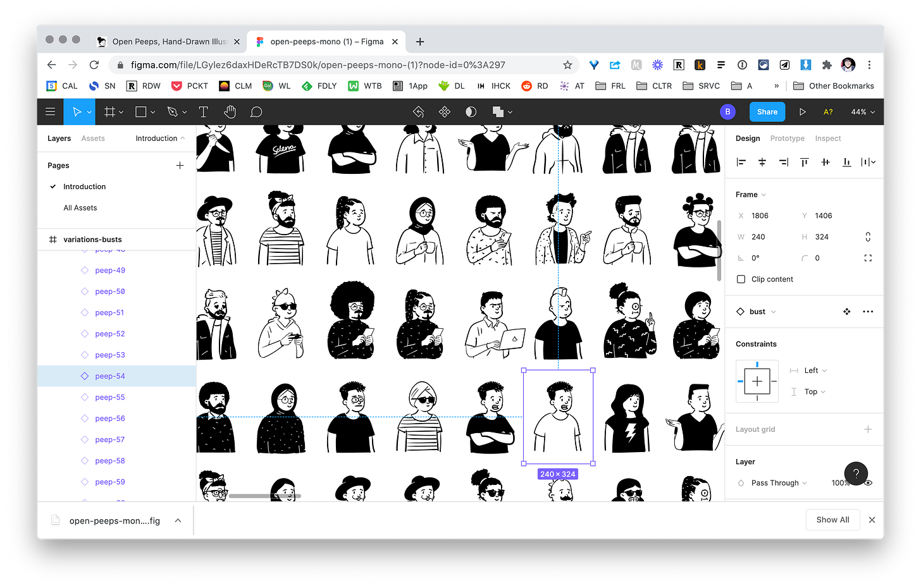Align selection bottom
Screen dimensions: 921x588
pos(847,162)
